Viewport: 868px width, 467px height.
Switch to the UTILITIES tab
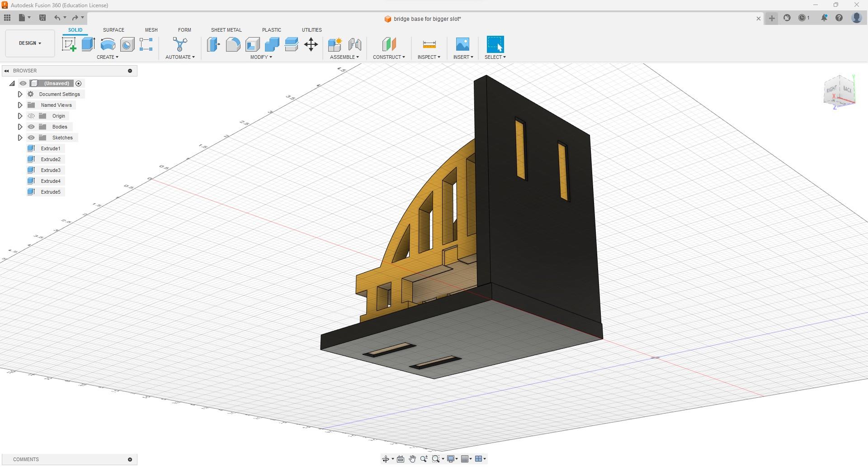311,30
